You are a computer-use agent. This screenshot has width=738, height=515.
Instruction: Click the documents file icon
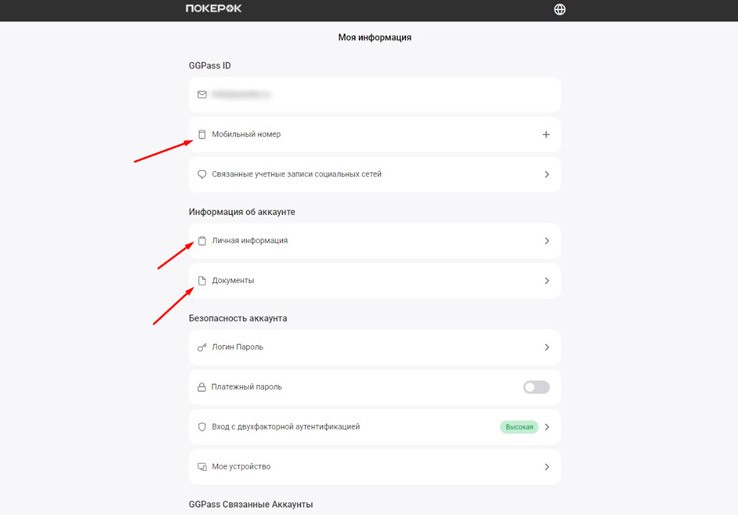[x=202, y=281]
